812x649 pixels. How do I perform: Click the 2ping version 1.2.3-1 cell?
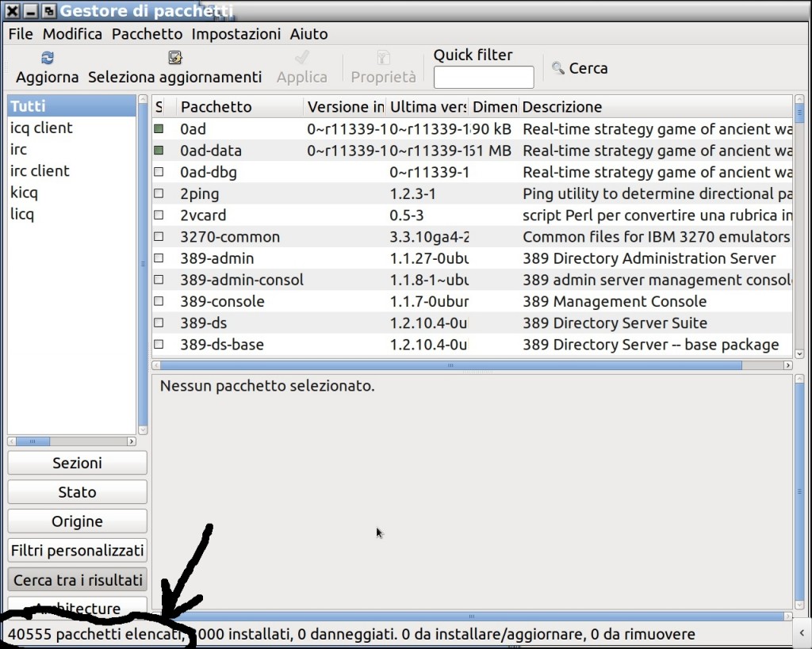tap(412, 193)
